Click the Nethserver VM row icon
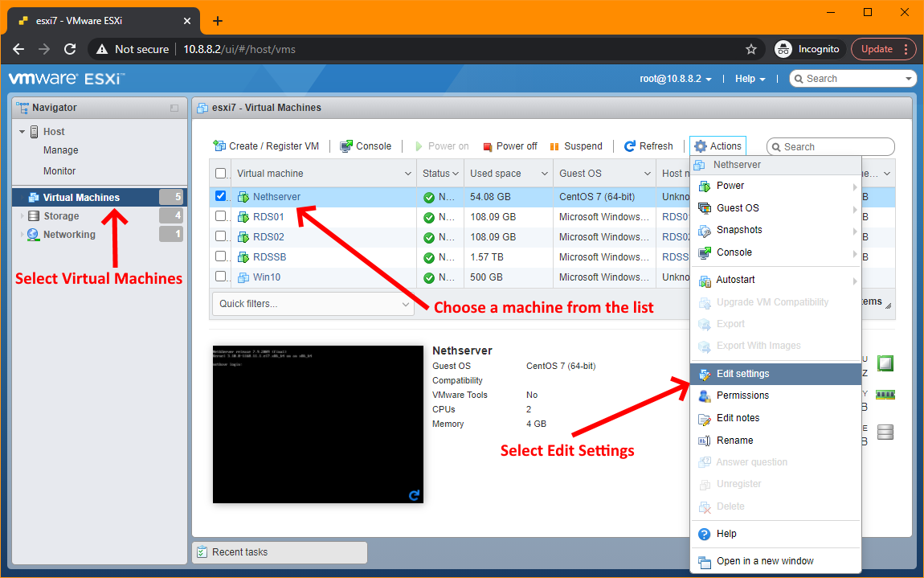 [x=243, y=197]
